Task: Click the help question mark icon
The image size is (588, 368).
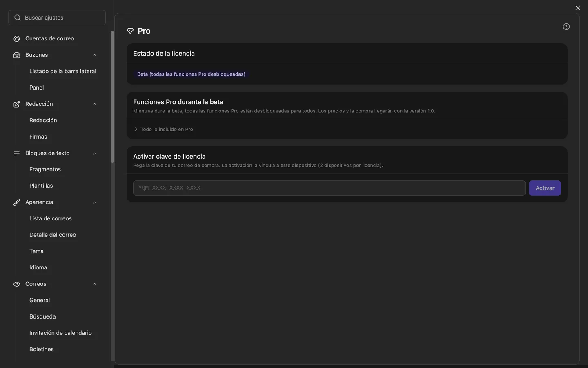Action: click(566, 27)
